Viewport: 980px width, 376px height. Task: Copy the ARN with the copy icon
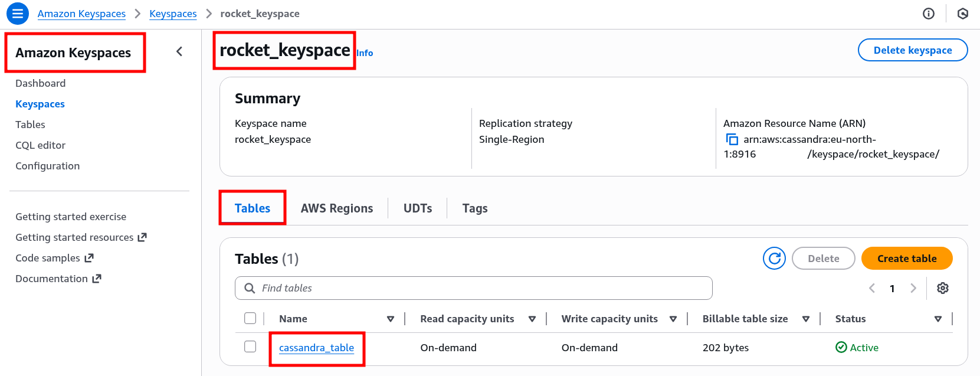pyautogui.click(x=732, y=139)
